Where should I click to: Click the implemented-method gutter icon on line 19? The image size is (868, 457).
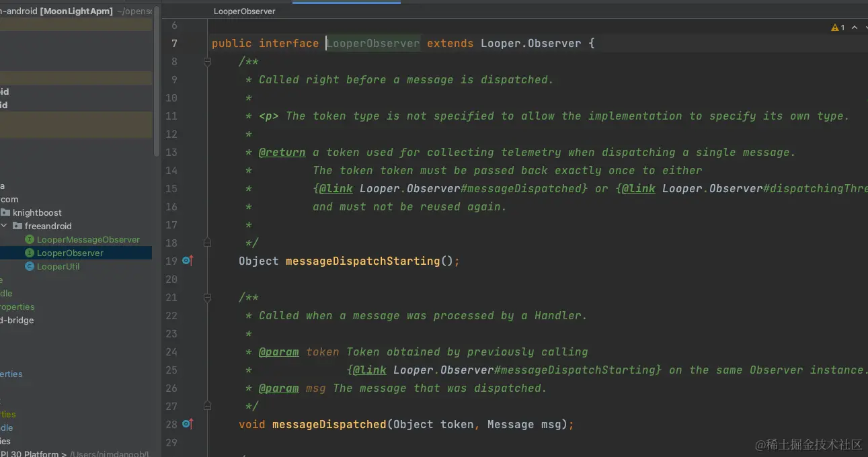click(188, 261)
